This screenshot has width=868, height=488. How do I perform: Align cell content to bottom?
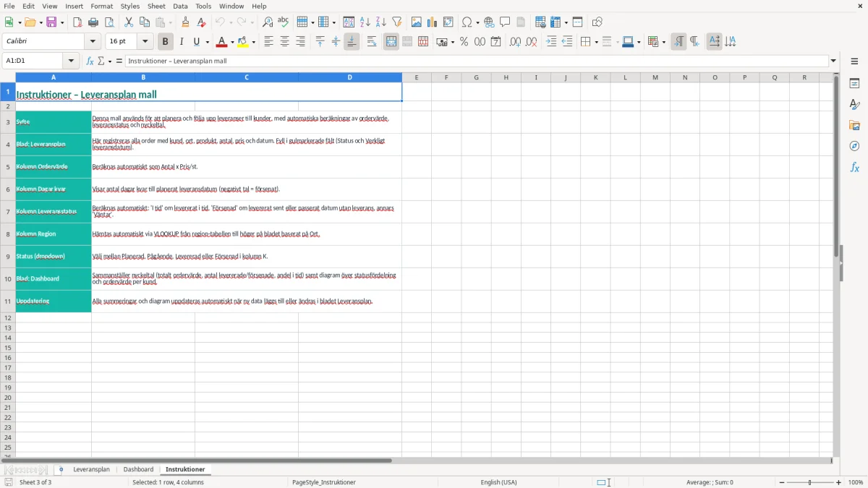(352, 42)
